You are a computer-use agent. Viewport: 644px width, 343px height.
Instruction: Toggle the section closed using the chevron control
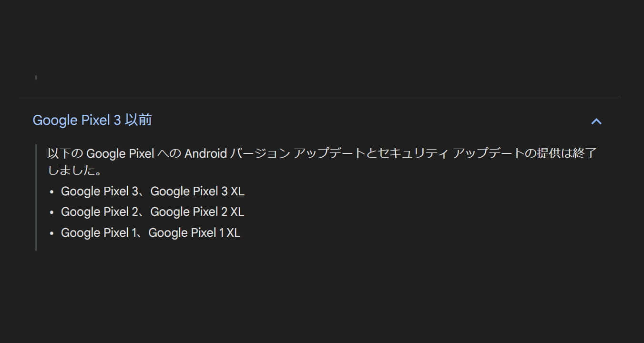[x=596, y=121]
